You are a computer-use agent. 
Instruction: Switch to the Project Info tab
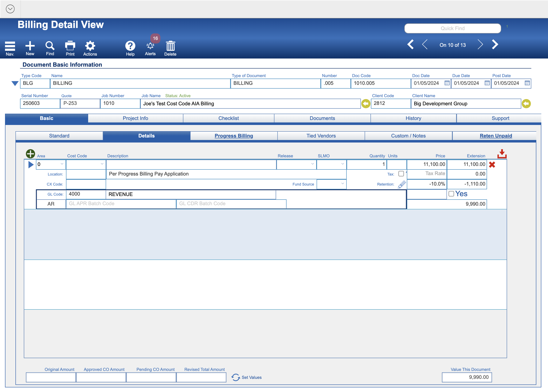(x=135, y=118)
